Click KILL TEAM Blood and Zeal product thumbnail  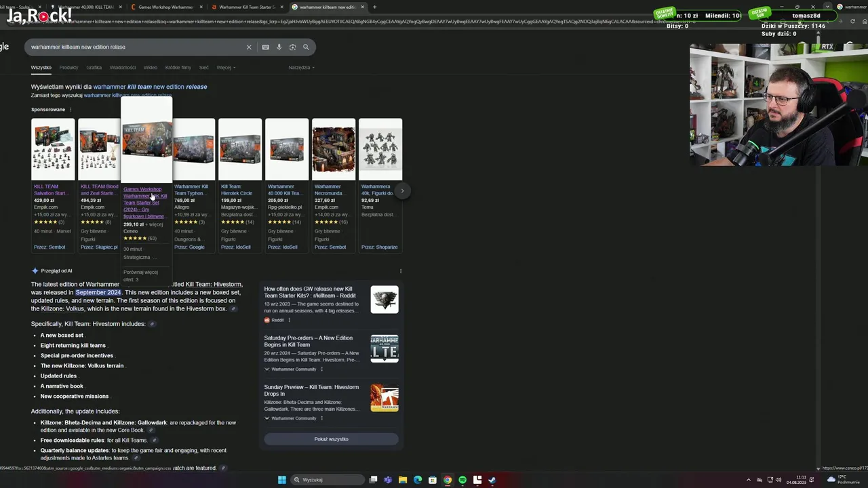coord(100,149)
